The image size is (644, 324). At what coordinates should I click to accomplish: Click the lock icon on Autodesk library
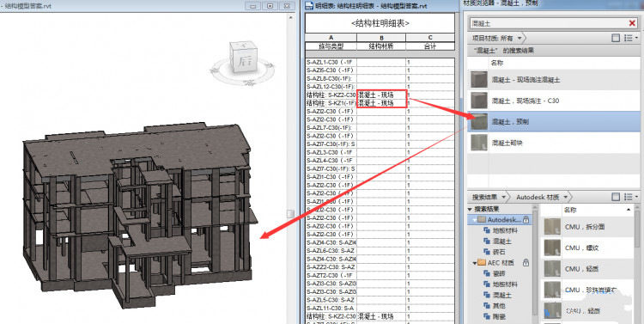coord(526,220)
